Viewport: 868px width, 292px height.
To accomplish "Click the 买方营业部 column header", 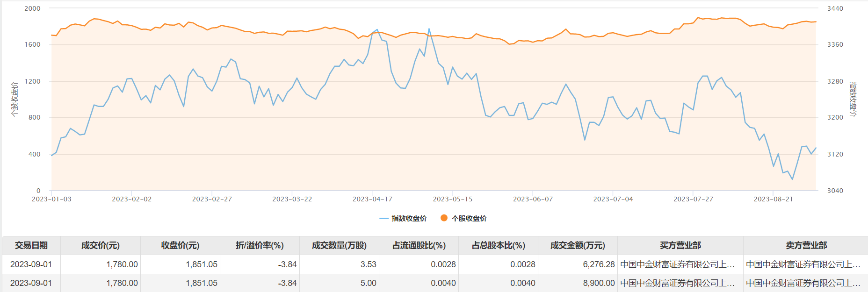I will (x=680, y=245).
